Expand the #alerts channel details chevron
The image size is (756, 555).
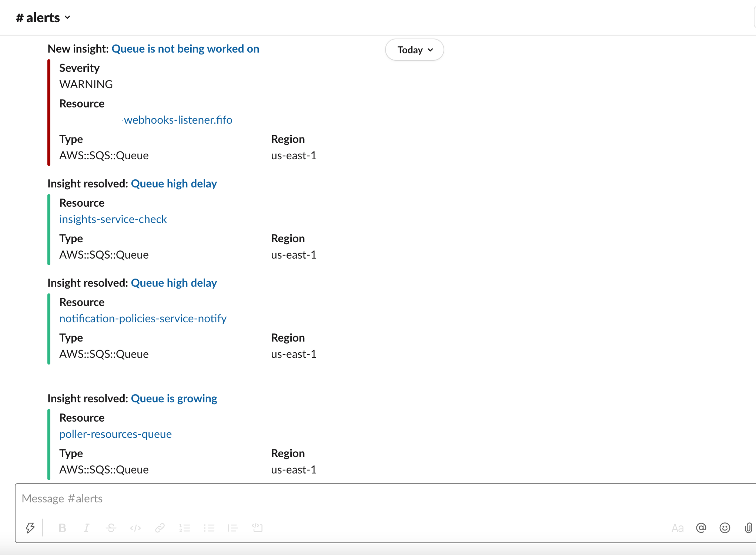pos(67,17)
